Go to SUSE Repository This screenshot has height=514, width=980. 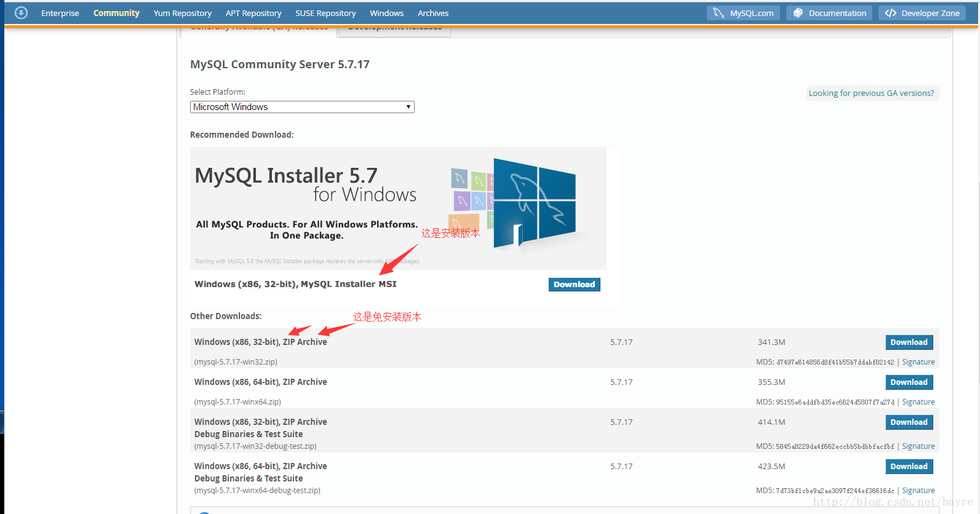coord(325,13)
